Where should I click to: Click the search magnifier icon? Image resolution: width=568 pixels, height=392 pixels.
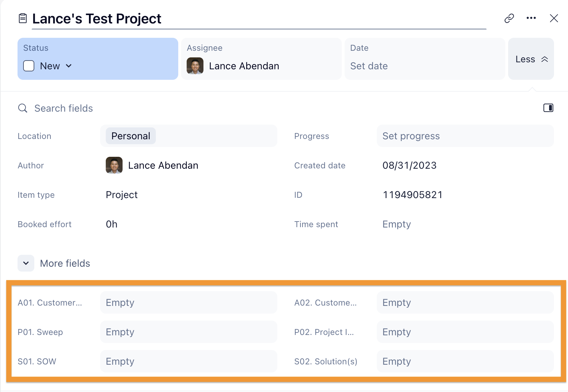[23, 108]
